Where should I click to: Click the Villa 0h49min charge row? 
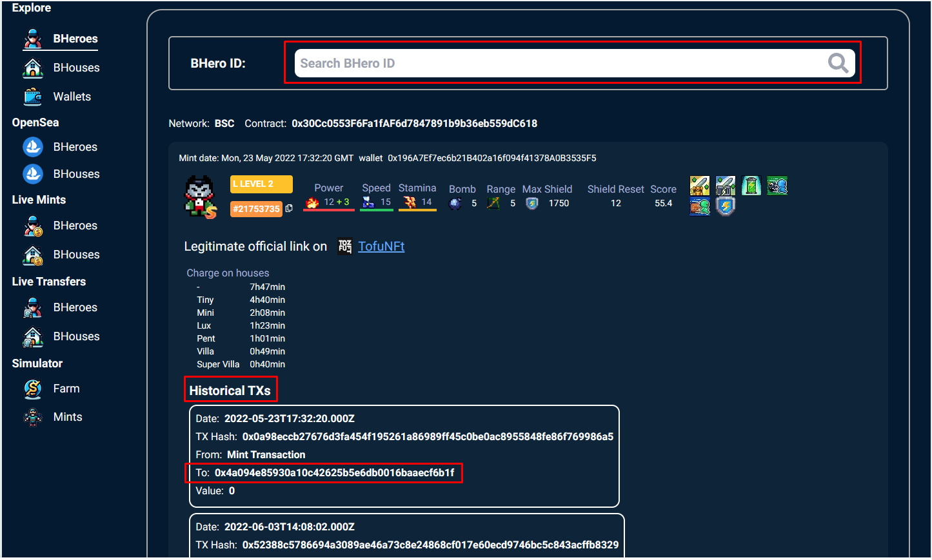(241, 351)
